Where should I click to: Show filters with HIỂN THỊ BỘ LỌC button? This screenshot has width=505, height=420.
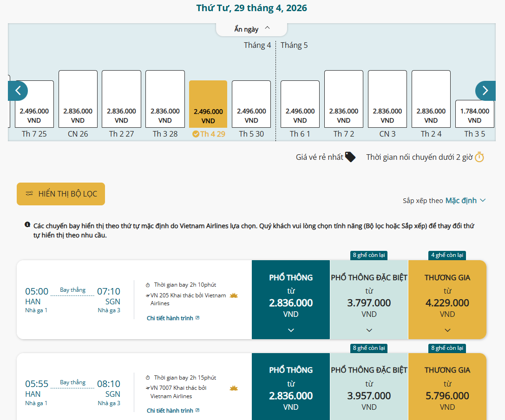coord(61,194)
